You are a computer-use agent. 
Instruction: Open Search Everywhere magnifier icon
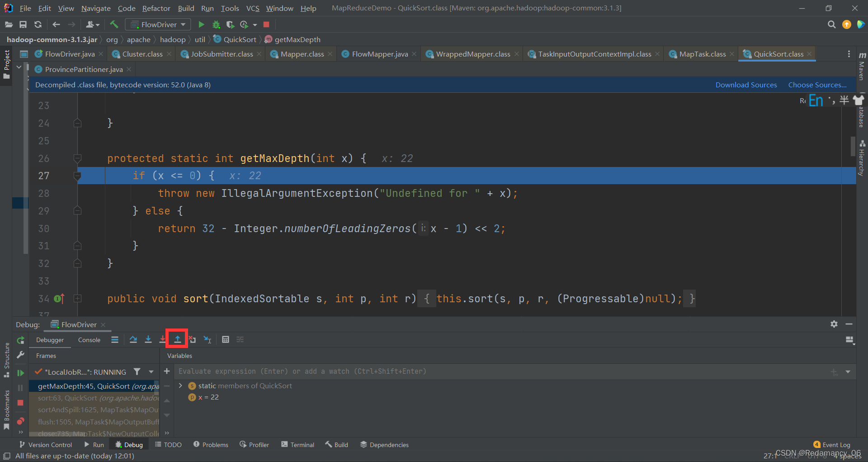coord(831,24)
